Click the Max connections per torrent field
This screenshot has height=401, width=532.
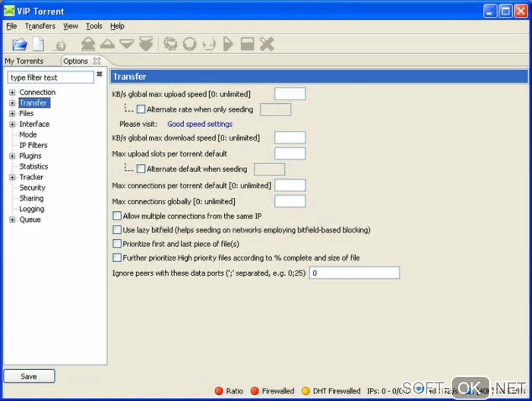click(x=290, y=186)
